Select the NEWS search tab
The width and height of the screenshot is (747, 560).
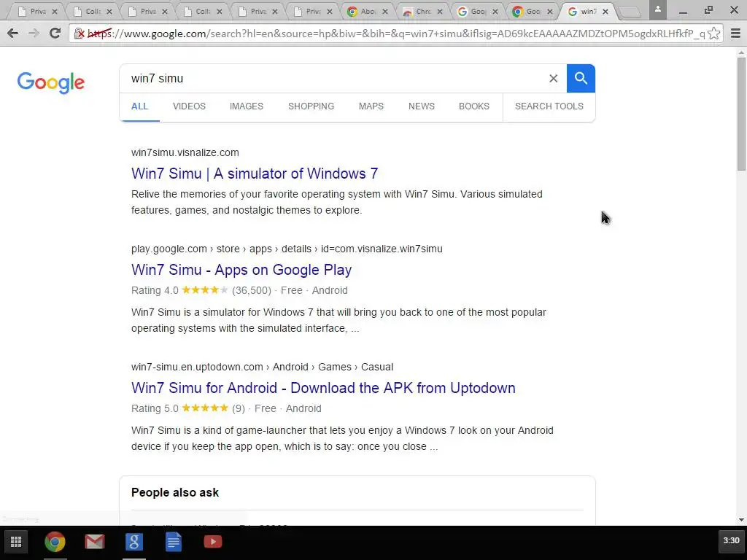point(422,106)
